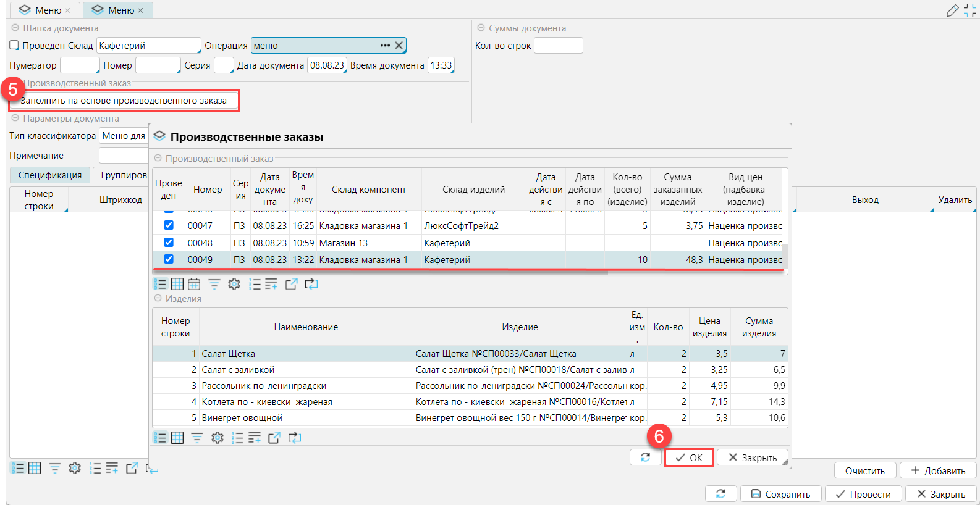Confirm selection with the OK button
Viewport: 980px width, 505px height.
(689, 457)
